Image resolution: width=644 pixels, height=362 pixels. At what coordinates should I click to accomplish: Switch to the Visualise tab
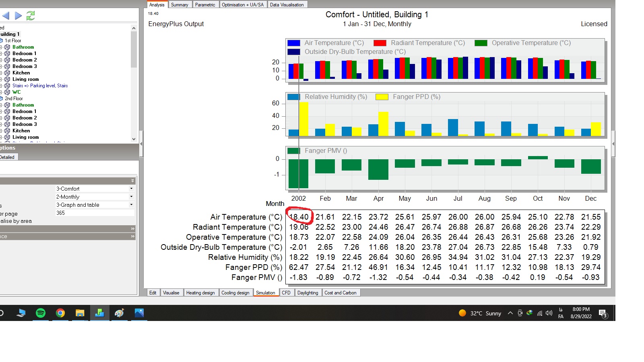[x=171, y=293]
